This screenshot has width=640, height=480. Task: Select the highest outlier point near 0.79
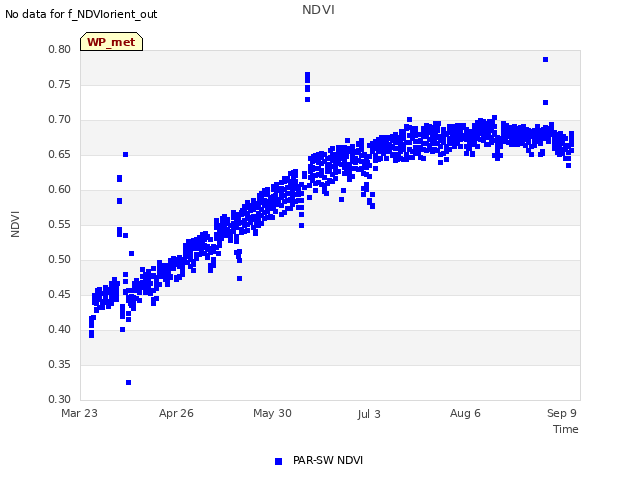click(545, 60)
